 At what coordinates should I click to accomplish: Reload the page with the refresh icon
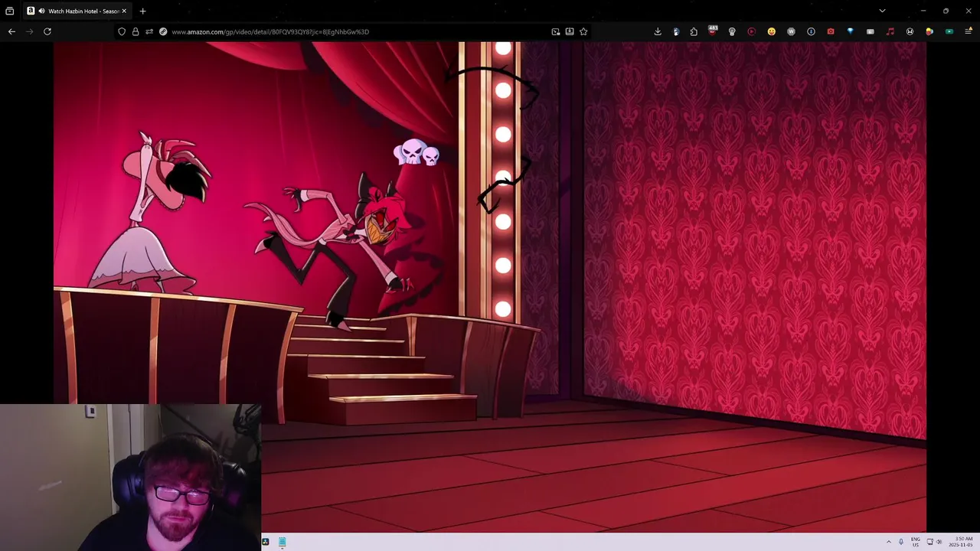tap(47, 31)
